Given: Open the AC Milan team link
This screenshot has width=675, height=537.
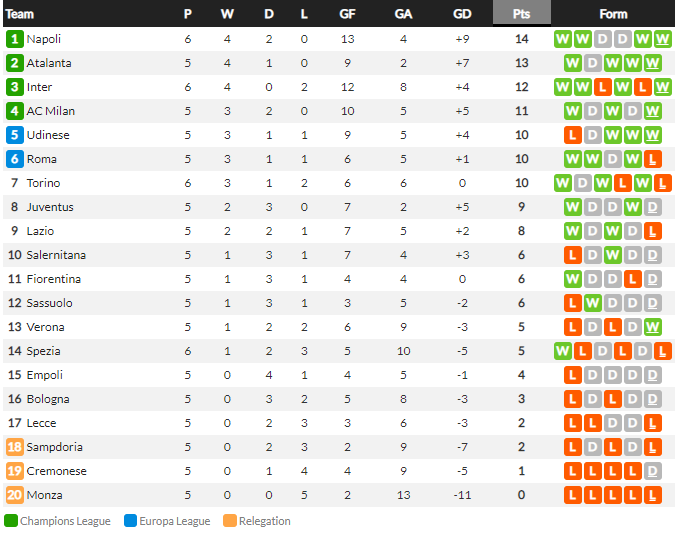Looking at the screenshot, I should pos(50,111).
